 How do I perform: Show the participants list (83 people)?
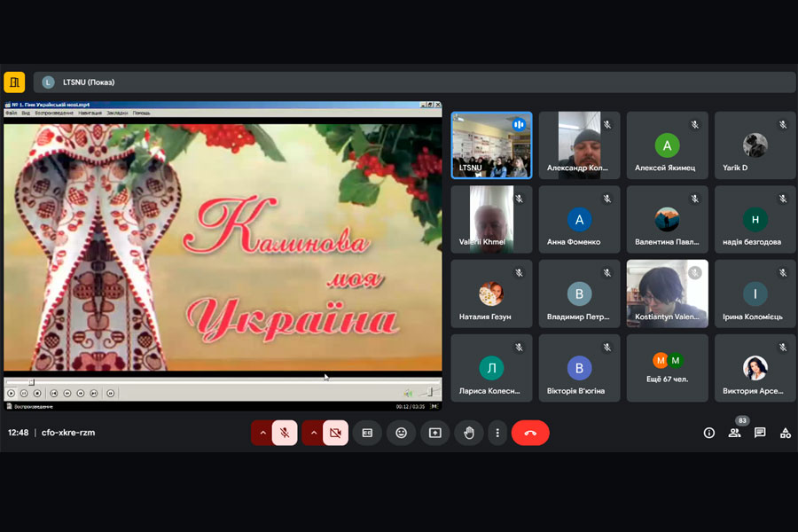point(734,433)
